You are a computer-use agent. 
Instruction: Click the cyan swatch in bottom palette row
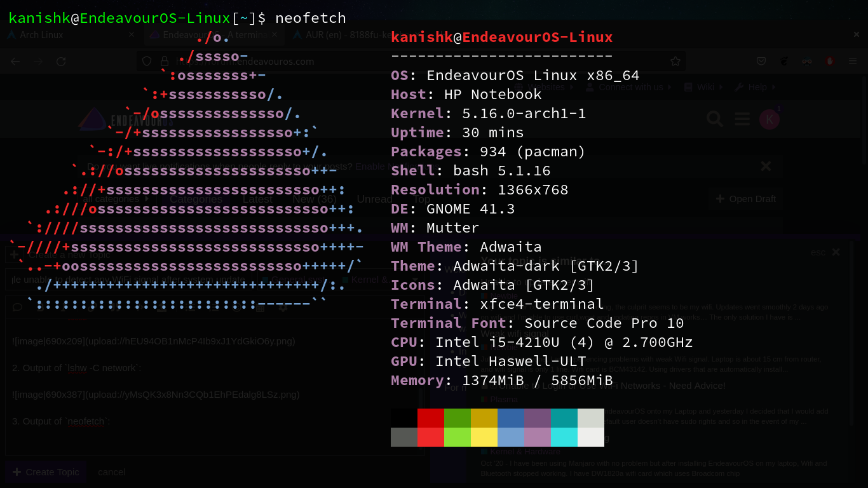pyautogui.click(x=564, y=437)
